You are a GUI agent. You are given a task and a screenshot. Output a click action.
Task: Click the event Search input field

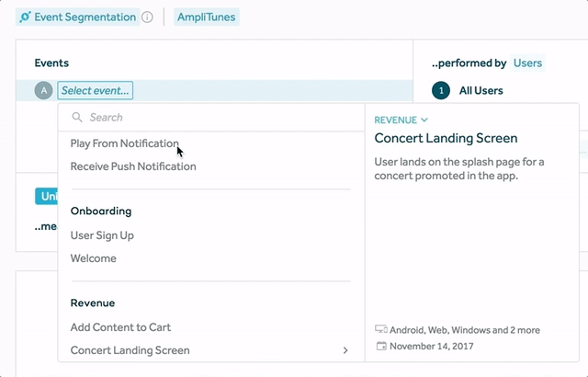point(211,118)
